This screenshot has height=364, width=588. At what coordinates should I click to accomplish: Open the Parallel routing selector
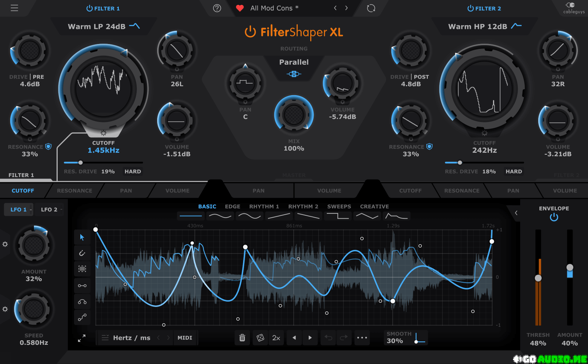point(294,62)
